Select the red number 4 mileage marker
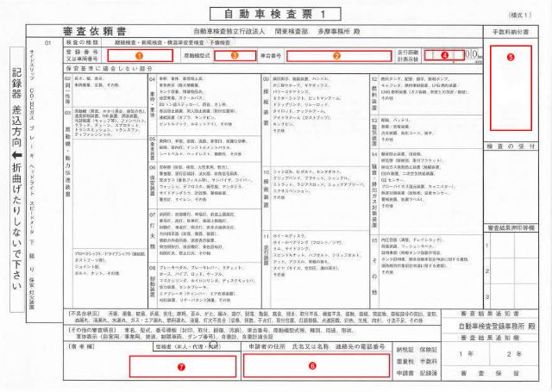552x392 pixels. [445, 55]
